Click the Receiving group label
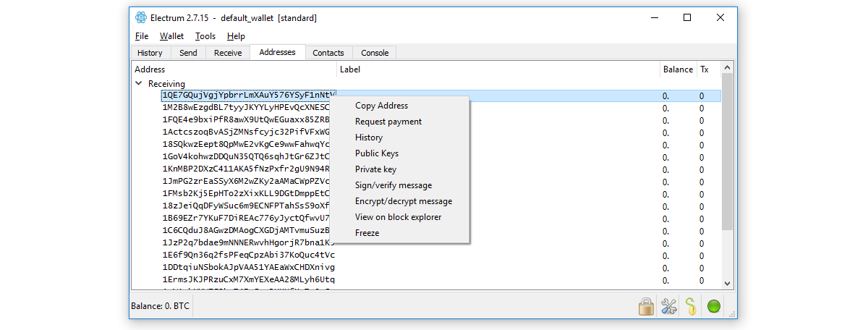Image resolution: width=868 pixels, height=330 pixels. (166, 84)
